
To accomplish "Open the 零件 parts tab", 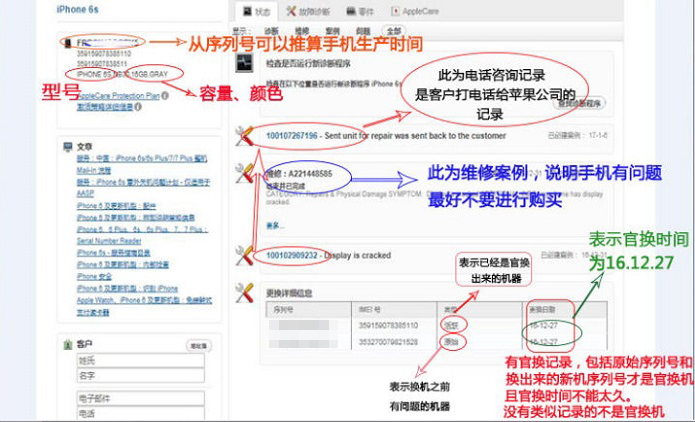I will [x=360, y=12].
